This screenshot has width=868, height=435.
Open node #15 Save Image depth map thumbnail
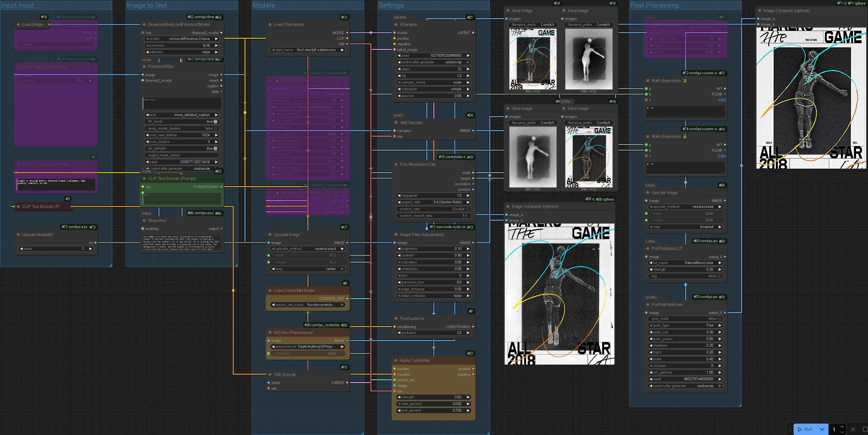tap(589, 59)
